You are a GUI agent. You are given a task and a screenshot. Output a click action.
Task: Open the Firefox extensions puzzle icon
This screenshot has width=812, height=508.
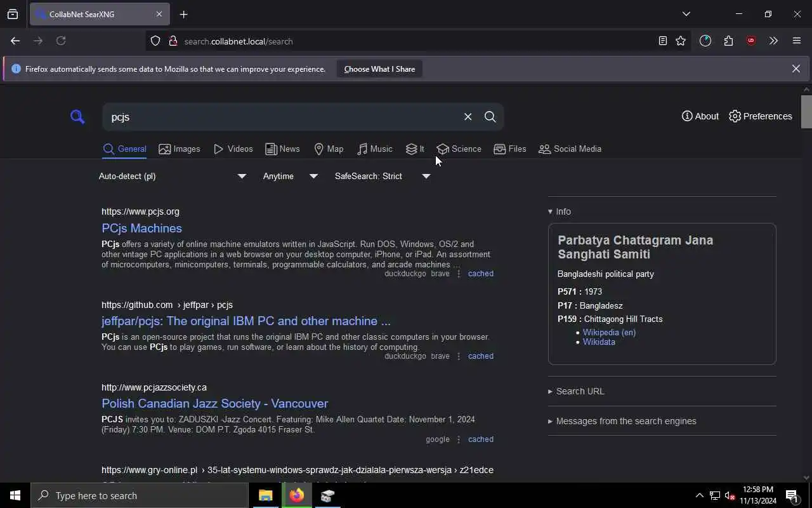click(x=728, y=41)
